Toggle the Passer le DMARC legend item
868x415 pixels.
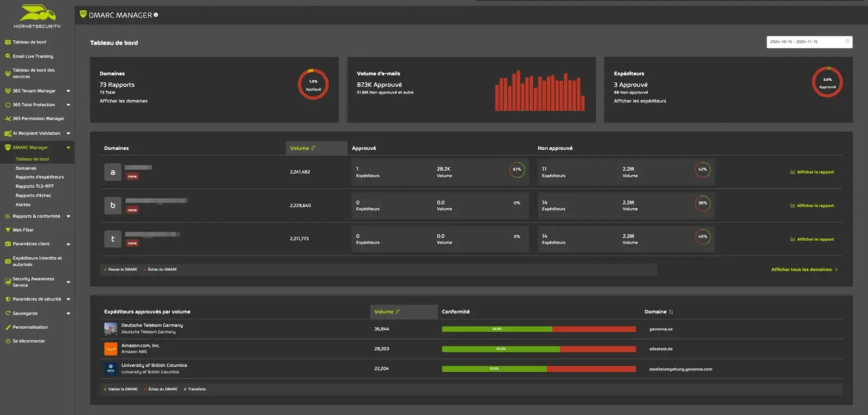(122, 270)
